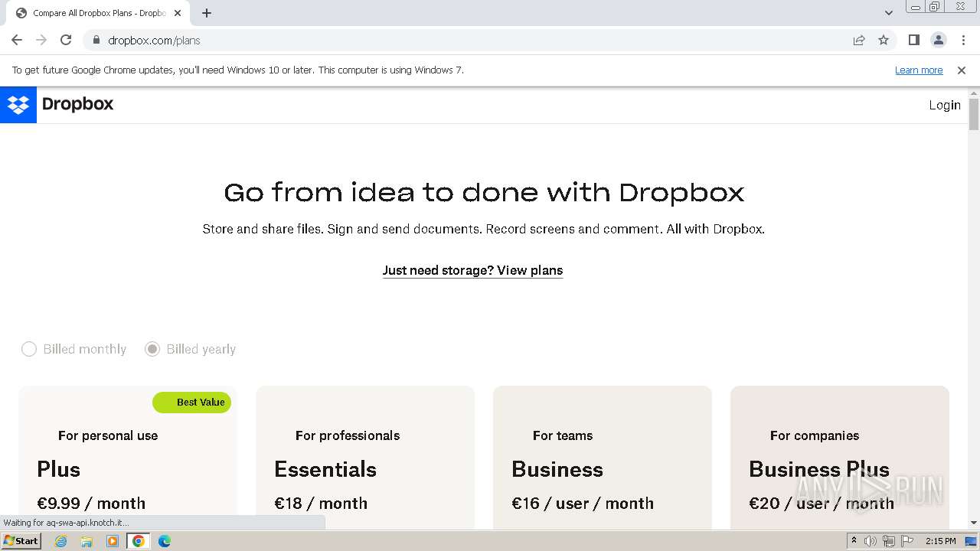Click the page vertical scrollbar thumb
This screenshot has height=551, width=980.
974,115
